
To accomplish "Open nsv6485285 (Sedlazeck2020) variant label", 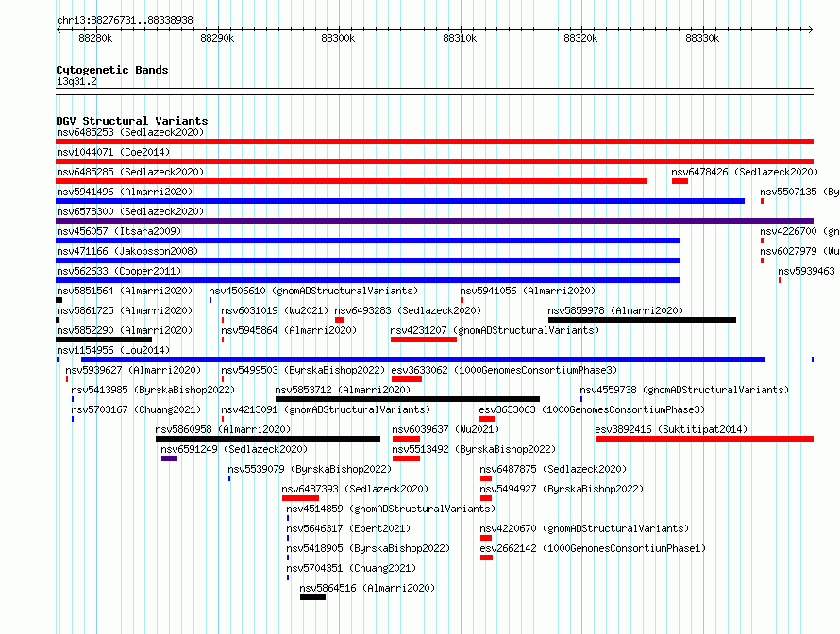I will (x=130, y=172).
